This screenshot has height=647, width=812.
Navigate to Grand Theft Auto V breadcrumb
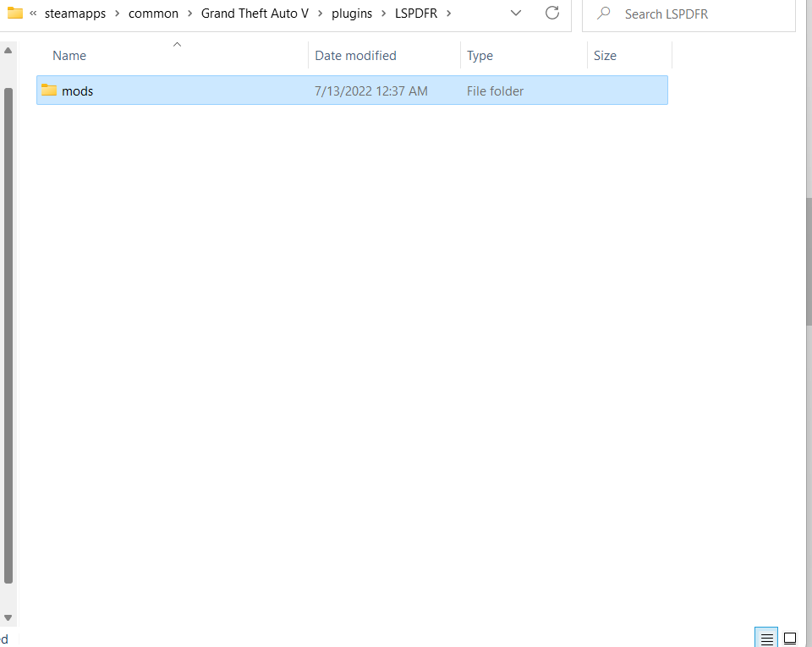(x=255, y=14)
